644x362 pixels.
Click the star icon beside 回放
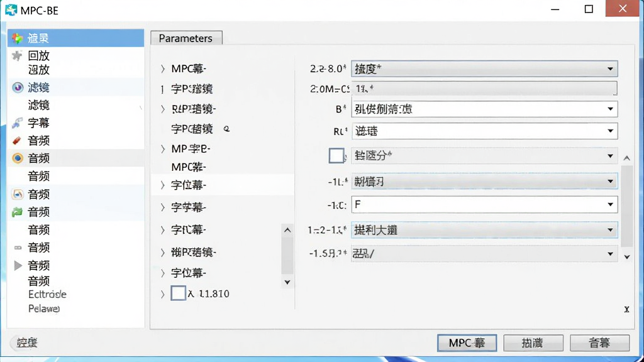[x=17, y=55]
